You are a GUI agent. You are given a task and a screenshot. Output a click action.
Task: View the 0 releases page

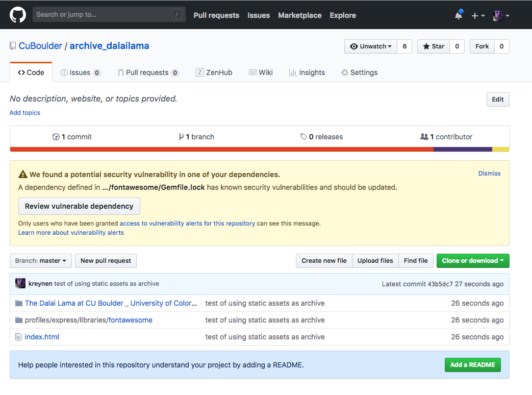(x=322, y=137)
